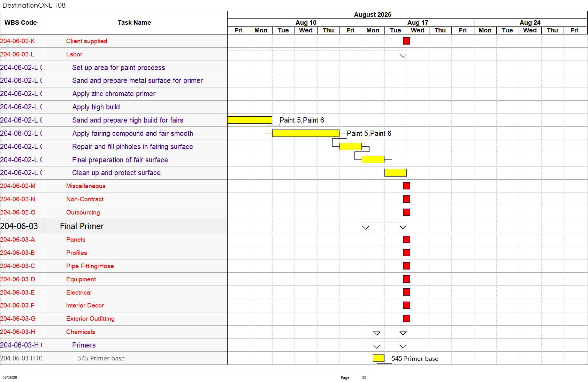The image size is (588, 382).
Task: Select the Aug 24 week header
Action: pos(530,23)
